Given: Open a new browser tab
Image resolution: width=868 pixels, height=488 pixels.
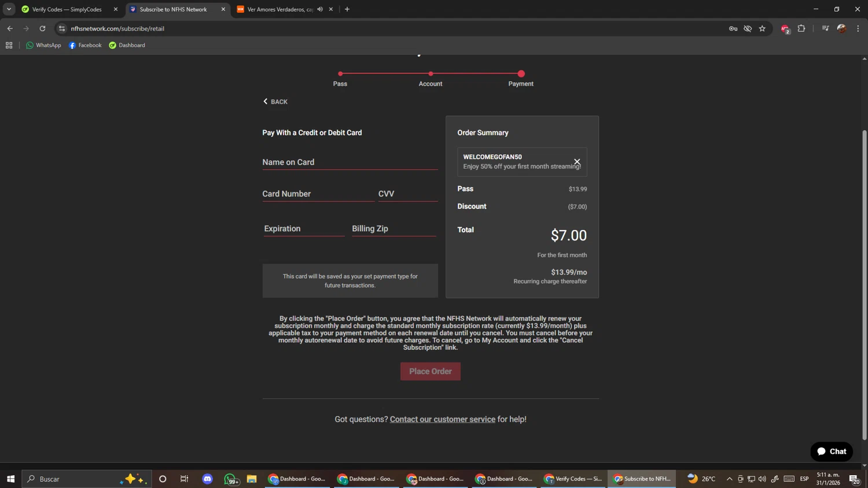Looking at the screenshot, I should pos(347,9).
